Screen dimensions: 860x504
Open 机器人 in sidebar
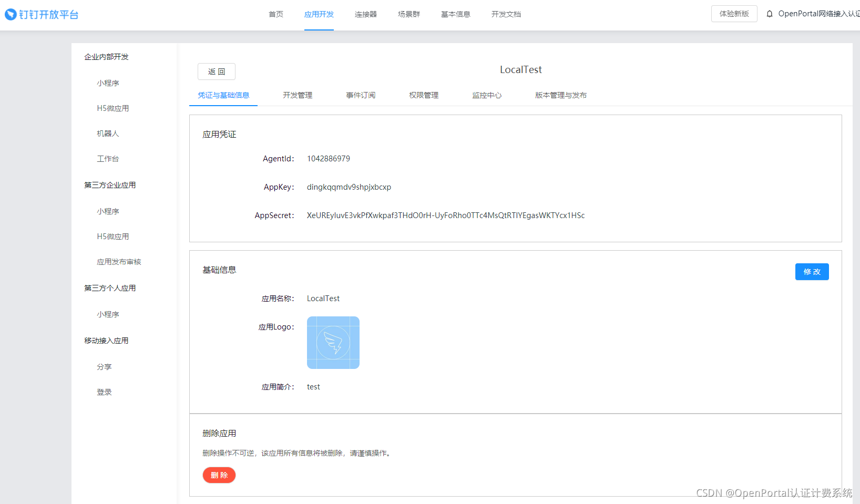pyautogui.click(x=108, y=133)
